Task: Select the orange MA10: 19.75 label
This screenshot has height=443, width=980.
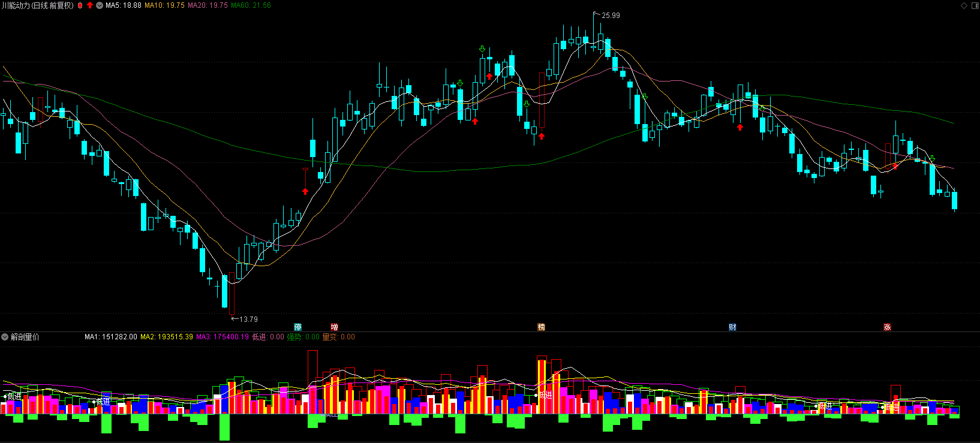Action: point(164,5)
